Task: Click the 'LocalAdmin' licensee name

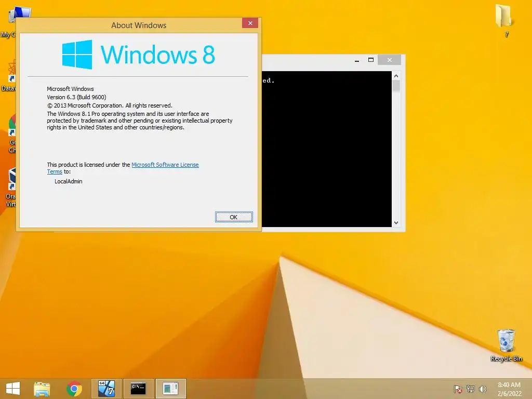Action: (x=69, y=181)
